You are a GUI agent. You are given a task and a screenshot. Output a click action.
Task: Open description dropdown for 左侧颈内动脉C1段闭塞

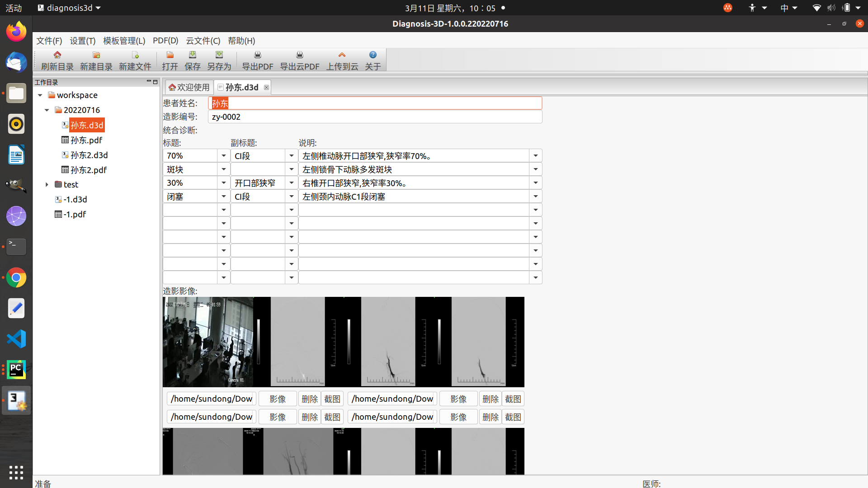coord(536,197)
